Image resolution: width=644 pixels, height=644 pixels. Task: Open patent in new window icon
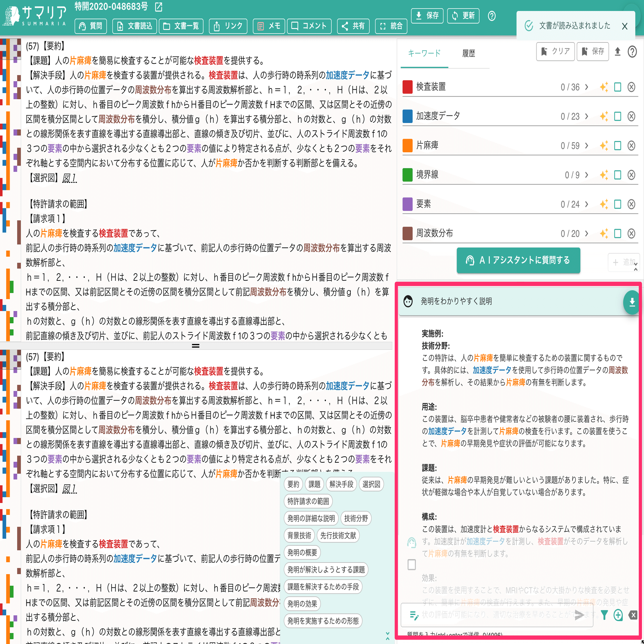[x=159, y=7]
